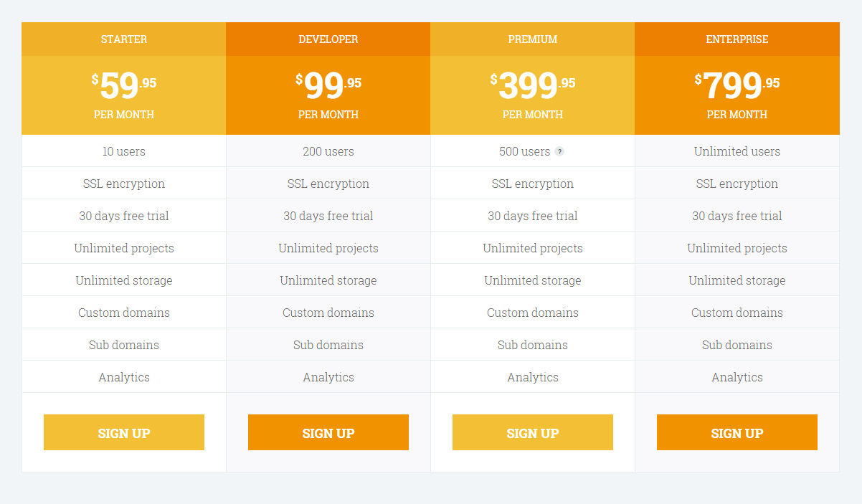Click the $99.95 per month price
This screenshot has height=504, width=862.
click(328, 94)
